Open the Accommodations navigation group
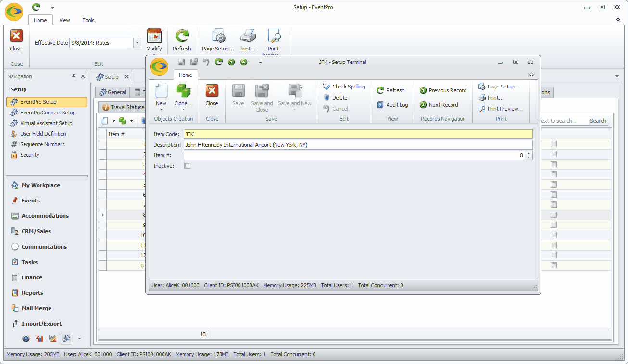This screenshot has width=628, height=364. tap(45, 216)
